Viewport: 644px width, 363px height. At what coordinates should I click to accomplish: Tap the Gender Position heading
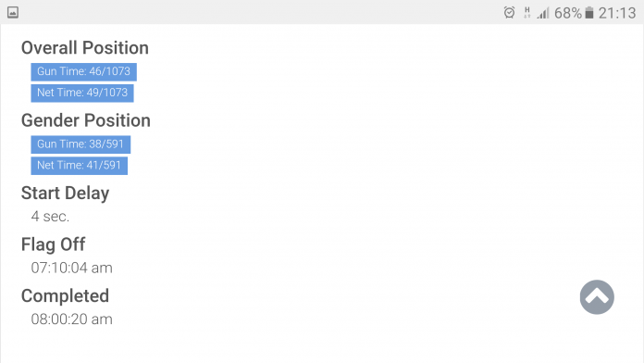(x=86, y=120)
